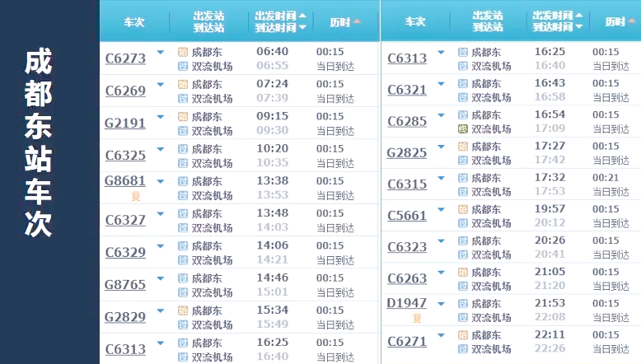Open train G2829 link
This screenshot has width=641, height=364.
(125, 316)
